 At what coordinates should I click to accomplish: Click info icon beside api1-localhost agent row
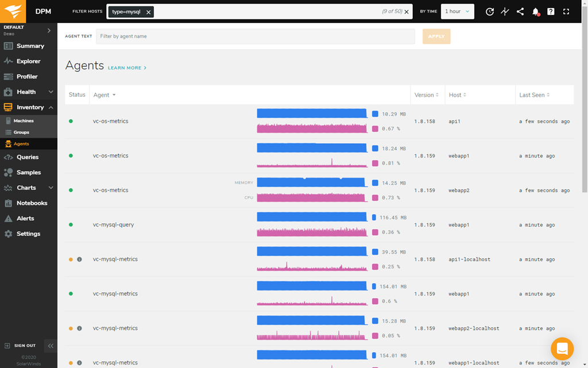[79, 259]
